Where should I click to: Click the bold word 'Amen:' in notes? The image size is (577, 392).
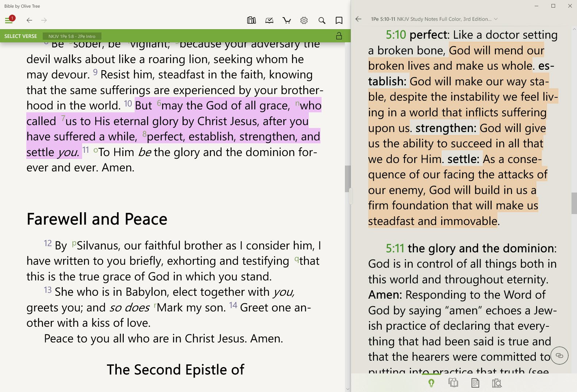(385, 294)
